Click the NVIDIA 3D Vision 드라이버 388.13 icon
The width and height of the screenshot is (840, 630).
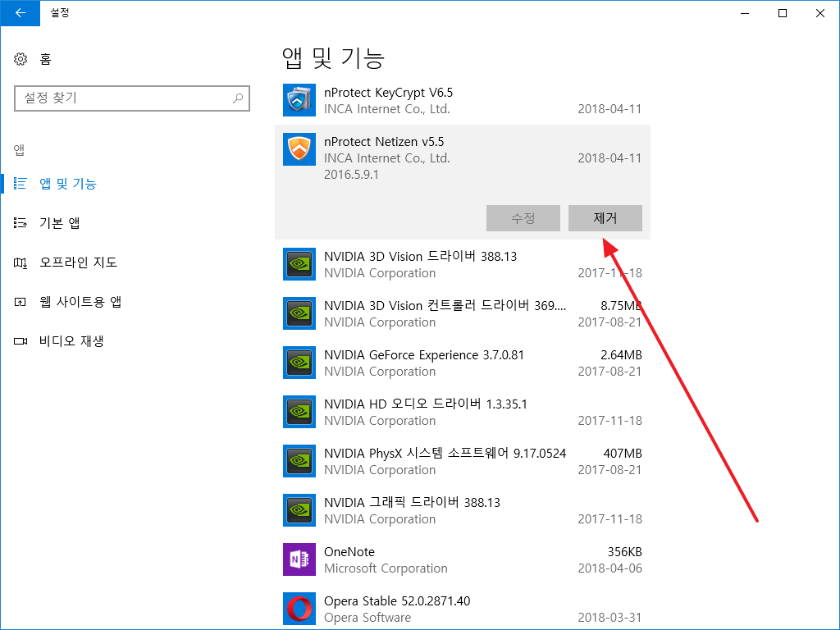click(x=299, y=264)
